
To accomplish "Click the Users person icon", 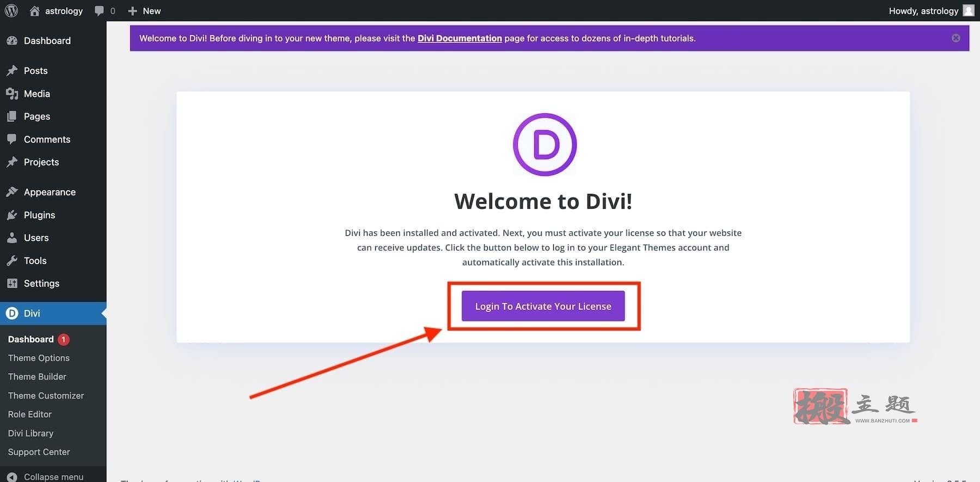I will coord(12,237).
